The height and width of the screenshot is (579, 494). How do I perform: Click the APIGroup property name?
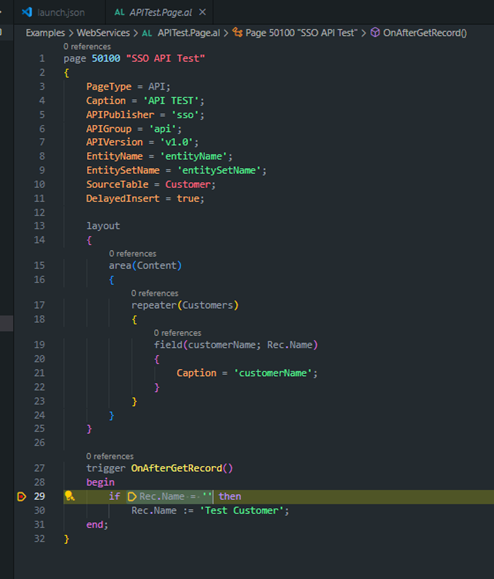[x=109, y=129]
